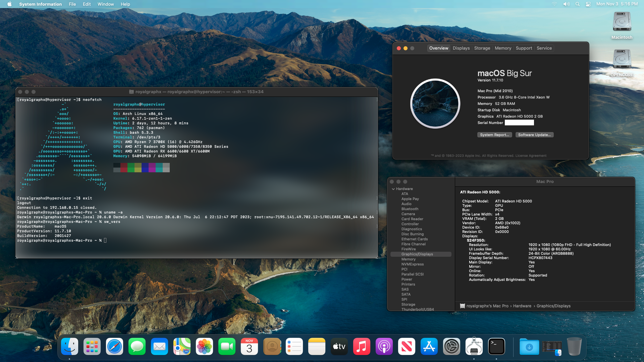Click the Spotlight search icon in menu bar
This screenshot has width=644, height=362.
(x=577, y=4)
